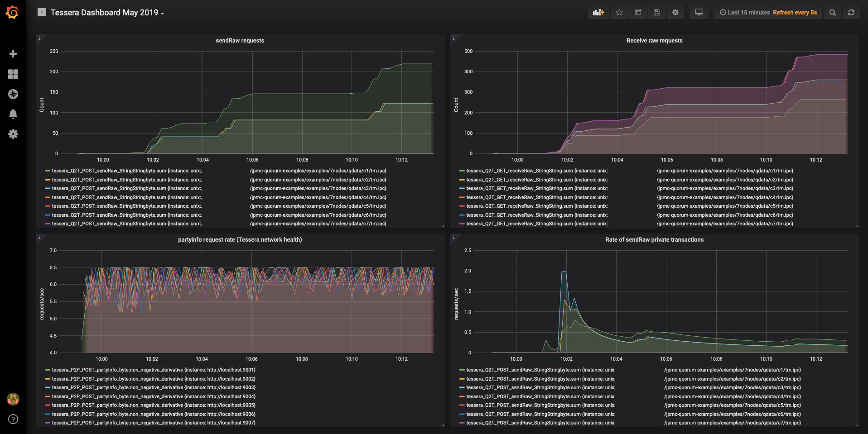Open the Configuration gear in sidebar
The image size is (868, 434).
(13, 134)
